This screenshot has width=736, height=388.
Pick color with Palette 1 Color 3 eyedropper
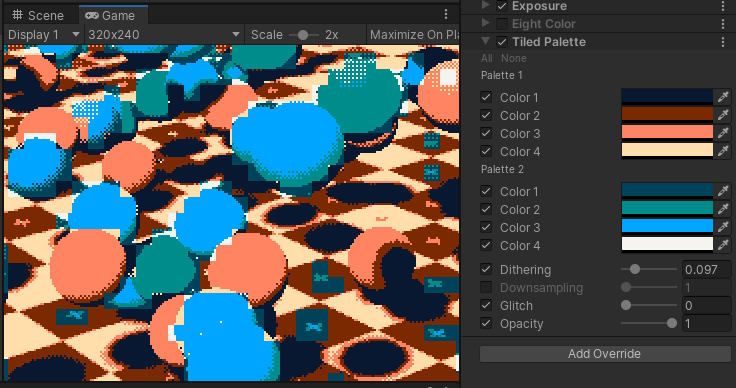[722, 133]
